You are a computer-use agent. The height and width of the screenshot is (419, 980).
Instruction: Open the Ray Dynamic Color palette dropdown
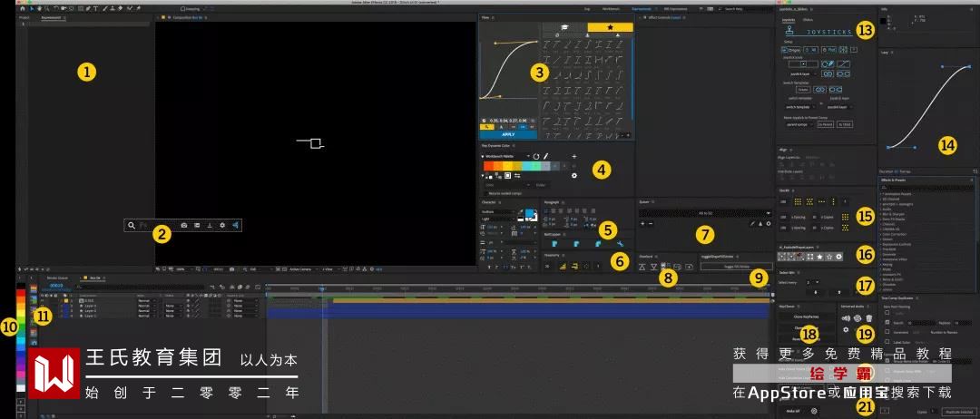pos(505,156)
